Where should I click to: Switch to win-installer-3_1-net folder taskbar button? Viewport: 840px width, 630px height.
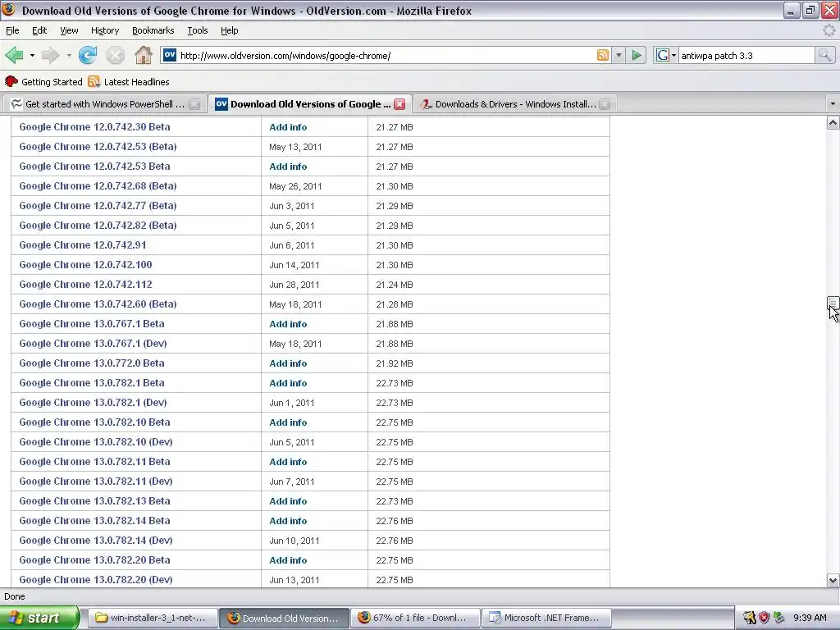click(x=152, y=618)
